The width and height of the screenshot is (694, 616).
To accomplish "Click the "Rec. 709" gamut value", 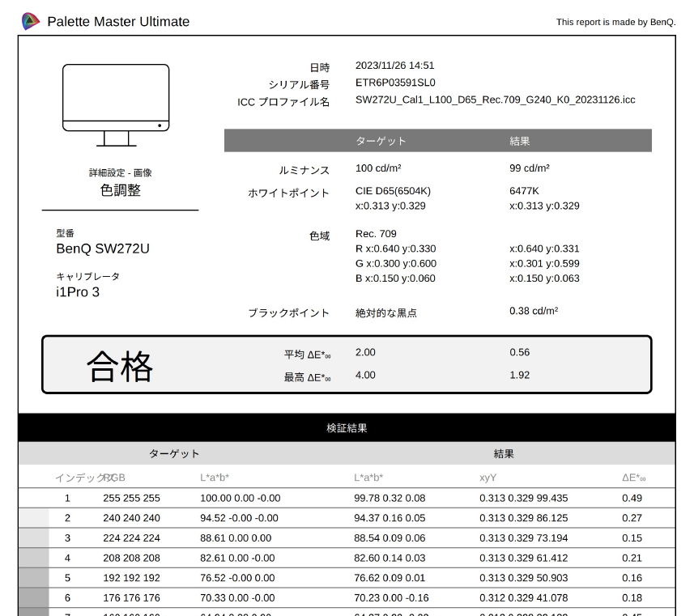I will (376, 234).
